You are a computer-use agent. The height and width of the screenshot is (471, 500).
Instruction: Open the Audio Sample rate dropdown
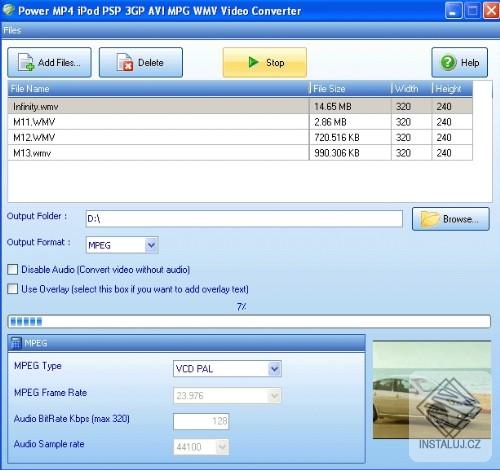pyautogui.click(x=222, y=447)
